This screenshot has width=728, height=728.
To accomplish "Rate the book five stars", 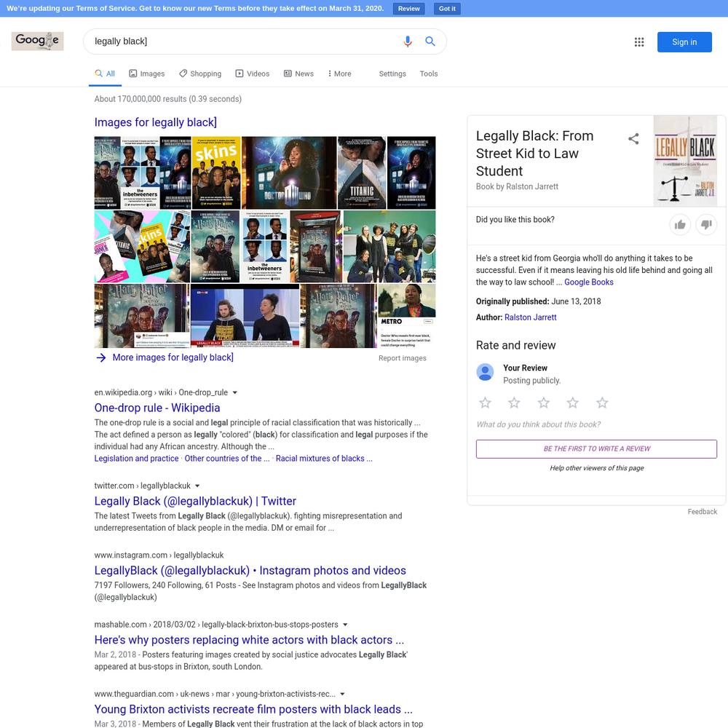I will [602, 403].
